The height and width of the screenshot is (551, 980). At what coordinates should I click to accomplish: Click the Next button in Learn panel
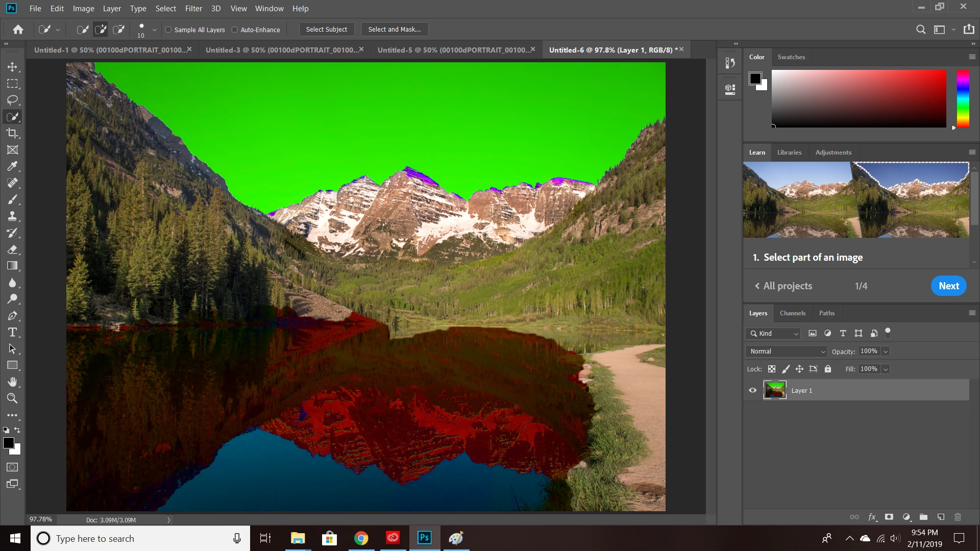pyautogui.click(x=948, y=286)
